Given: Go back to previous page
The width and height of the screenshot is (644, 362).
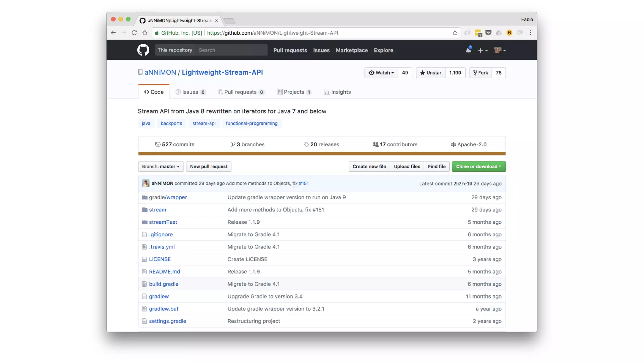Looking at the screenshot, I should (x=113, y=33).
